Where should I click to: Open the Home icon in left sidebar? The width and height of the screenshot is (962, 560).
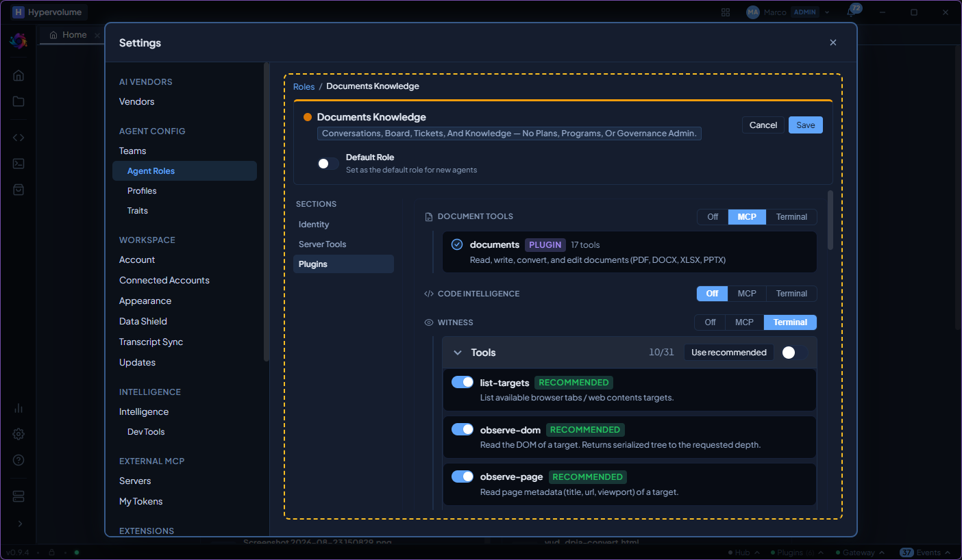click(18, 75)
